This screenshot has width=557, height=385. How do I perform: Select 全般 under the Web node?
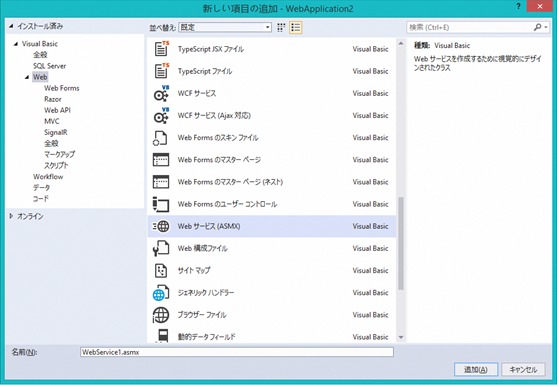click(x=51, y=143)
